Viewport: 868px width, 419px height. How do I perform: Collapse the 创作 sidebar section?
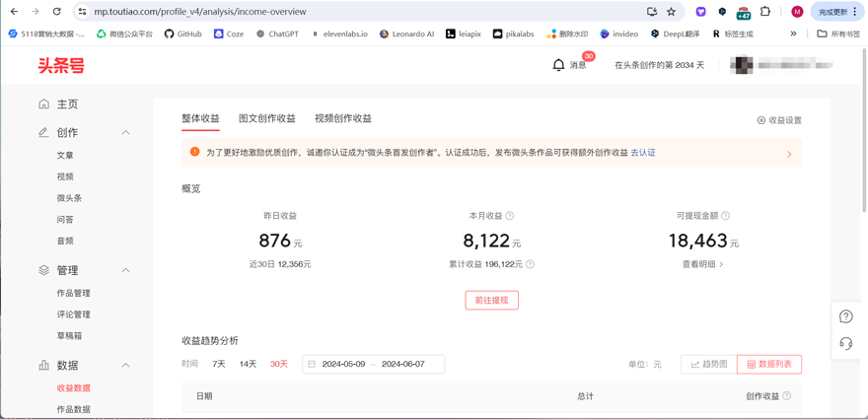(125, 132)
